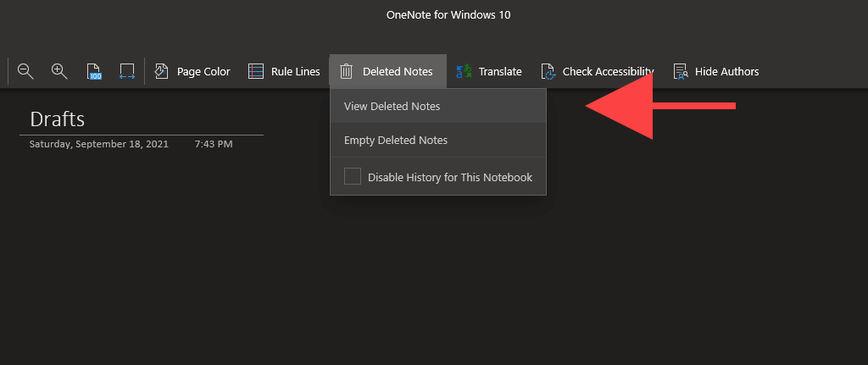Run Check Accessibility
Image resolution: width=868 pixels, height=365 pixels.
598,72
